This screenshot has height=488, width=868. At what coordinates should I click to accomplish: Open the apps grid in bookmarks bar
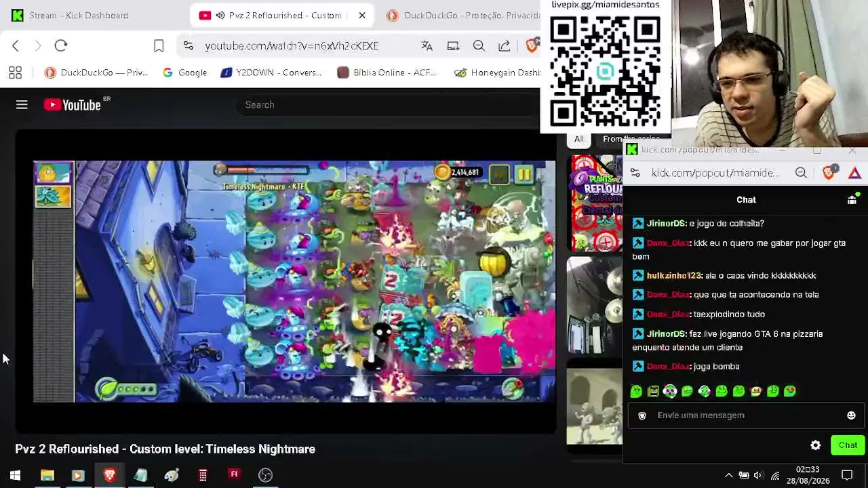[x=15, y=73]
